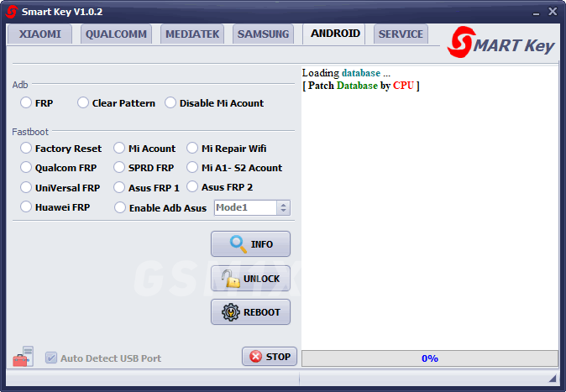Click the Adb section label
The image size is (566, 392).
[20, 85]
